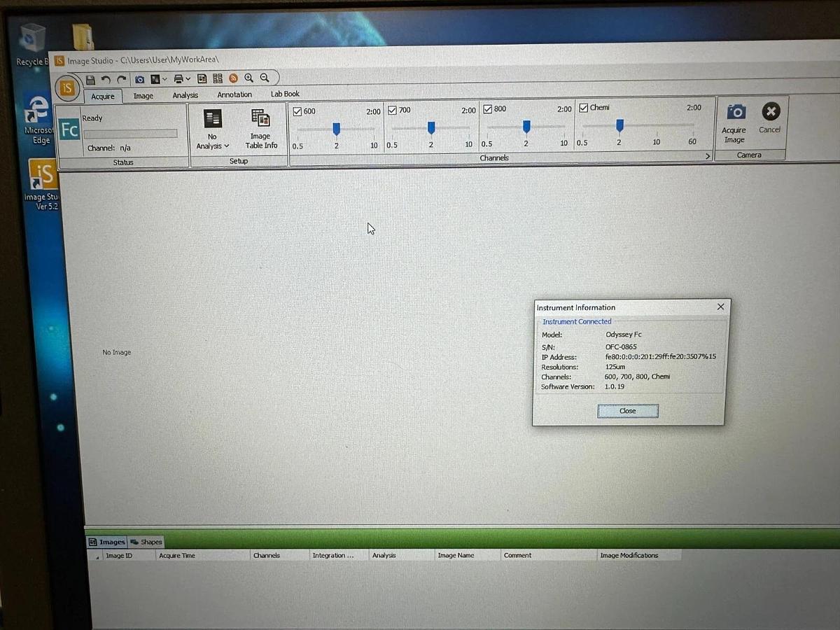Click the 'No Image' placeholder text
Viewport: 840px width, 630px height.
click(117, 352)
